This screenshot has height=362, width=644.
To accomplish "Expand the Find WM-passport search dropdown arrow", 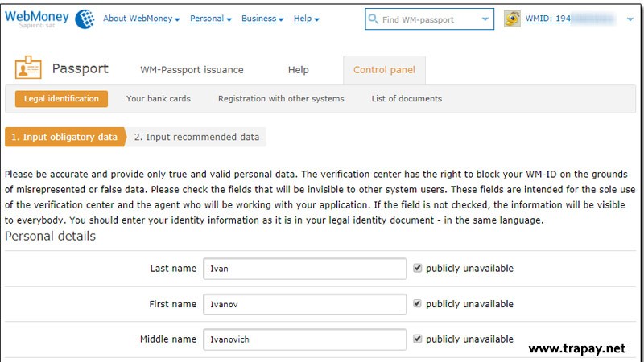I will coord(485,19).
